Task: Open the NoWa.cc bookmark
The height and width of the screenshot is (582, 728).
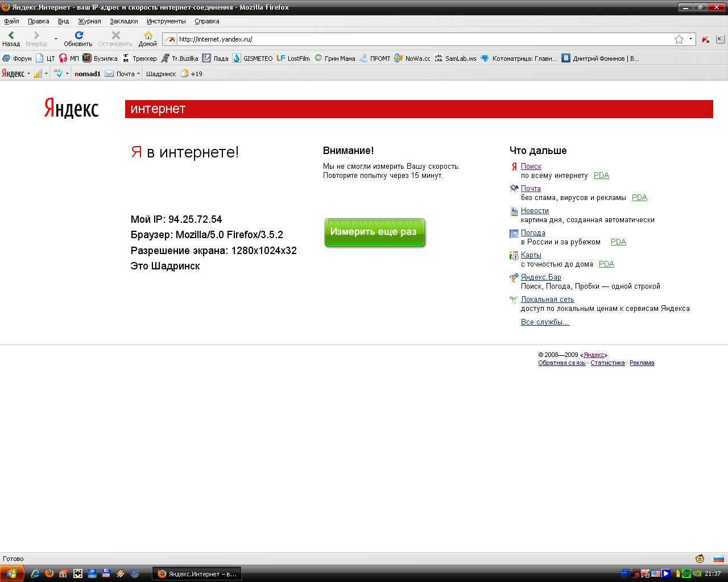Action: coord(412,58)
